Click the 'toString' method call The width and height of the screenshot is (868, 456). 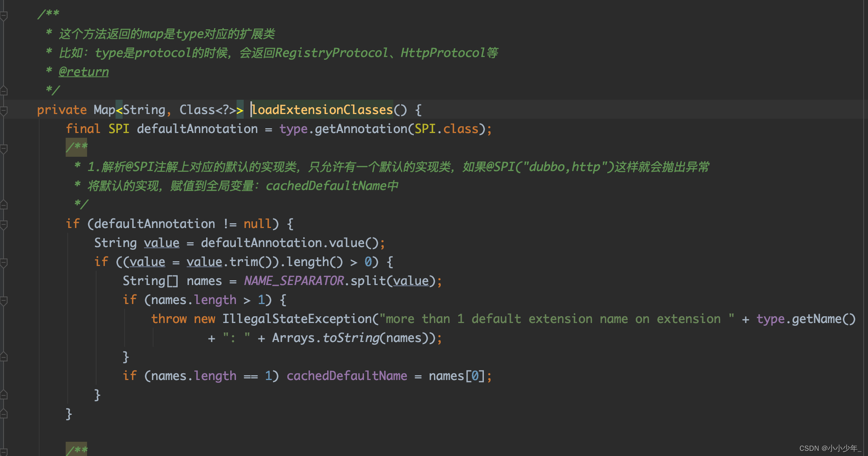pos(351,338)
